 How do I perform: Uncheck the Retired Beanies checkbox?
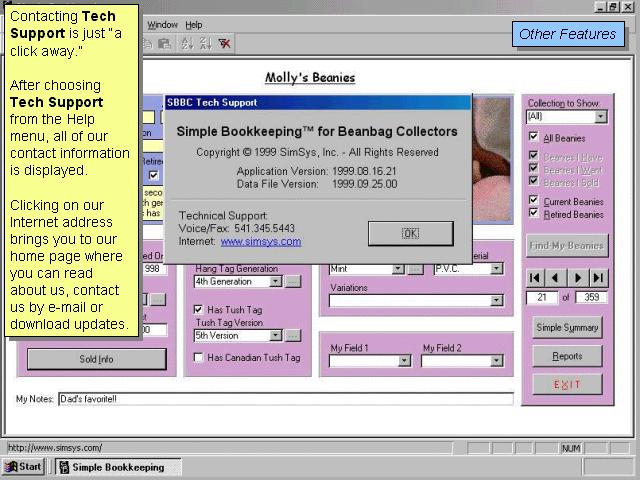click(534, 214)
